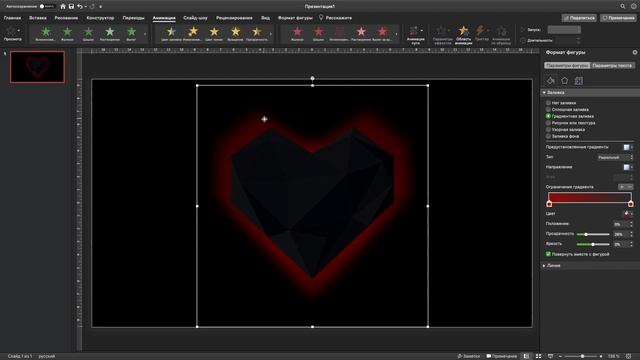Select slide 1 thumbnail
This screenshot has width=640, height=360.
point(37,67)
